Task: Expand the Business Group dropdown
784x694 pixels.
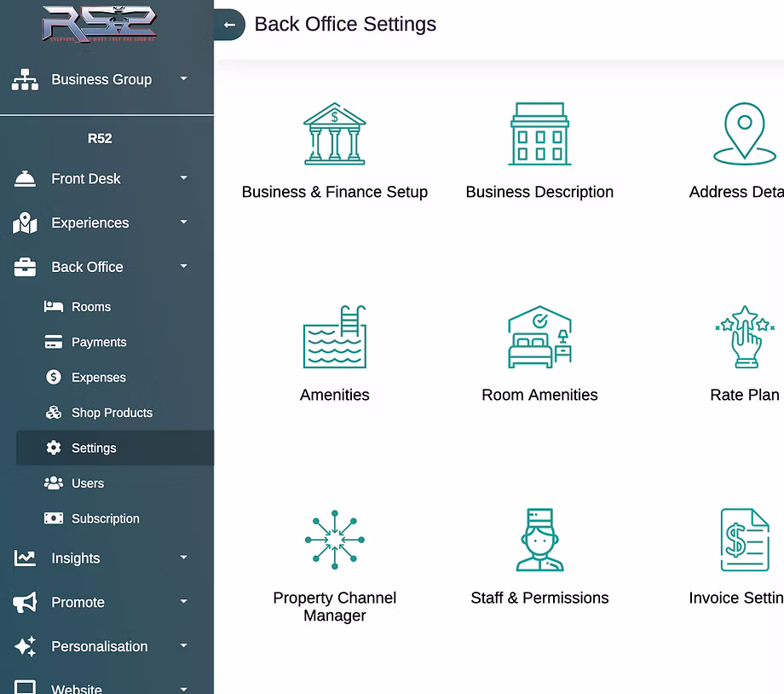Action: click(183, 79)
